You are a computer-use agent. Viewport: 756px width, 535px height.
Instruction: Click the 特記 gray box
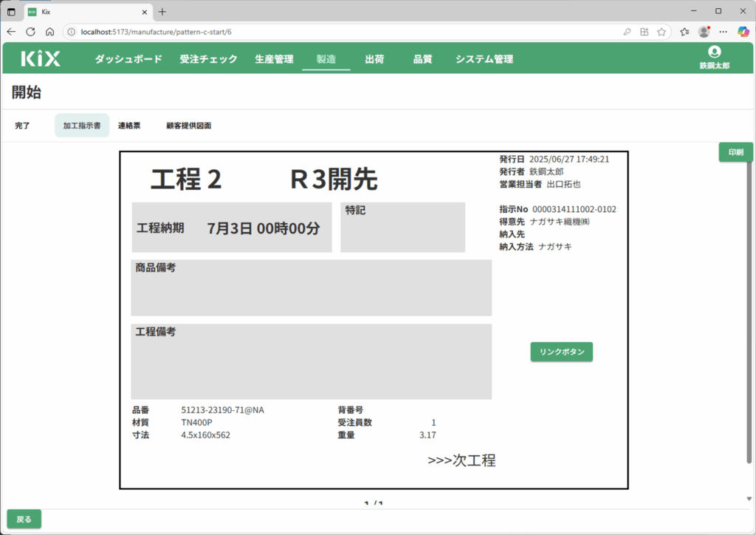[402, 227]
